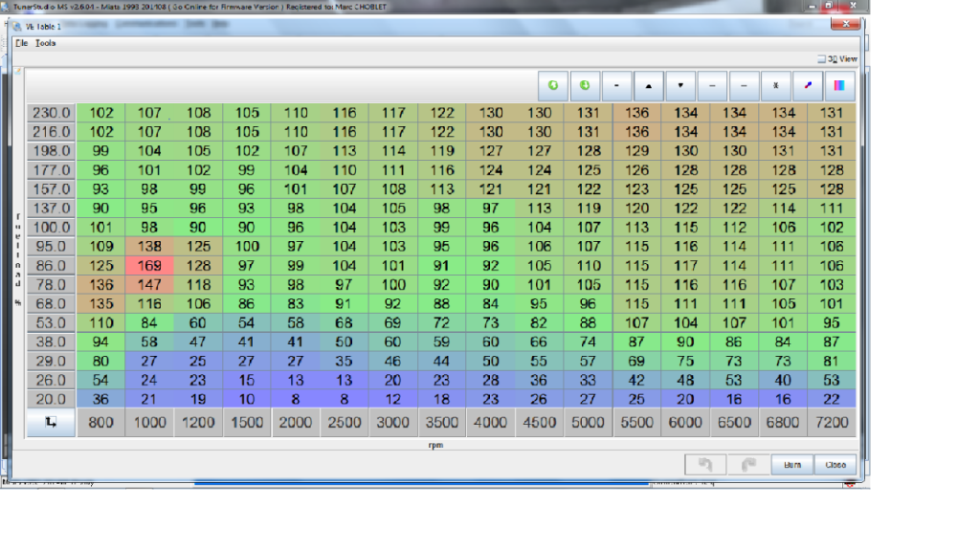This screenshot has width=980, height=551.
Task: Click the 1000 rpm bin header
Action: pos(149,422)
